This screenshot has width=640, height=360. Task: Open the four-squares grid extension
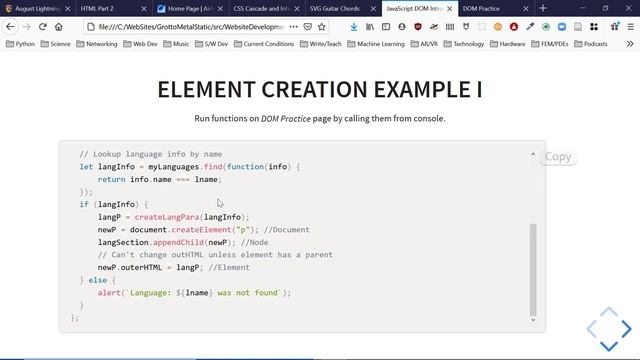click(594, 27)
